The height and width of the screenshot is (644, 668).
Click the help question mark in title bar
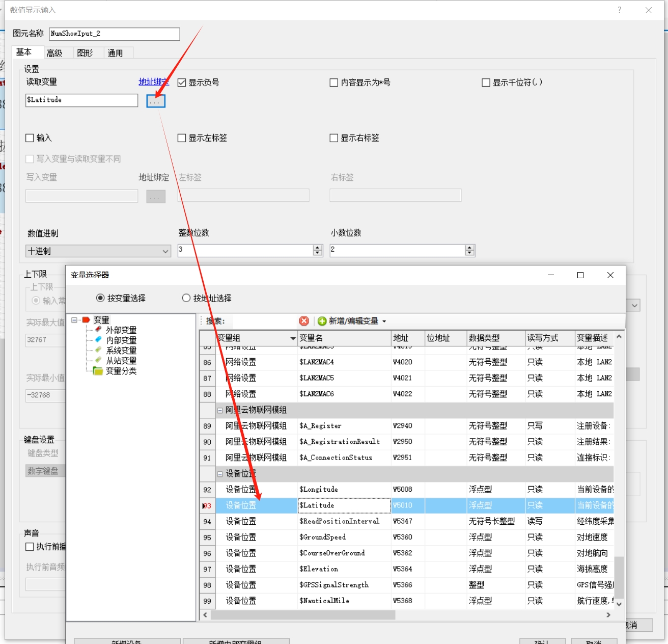point(619,10)
